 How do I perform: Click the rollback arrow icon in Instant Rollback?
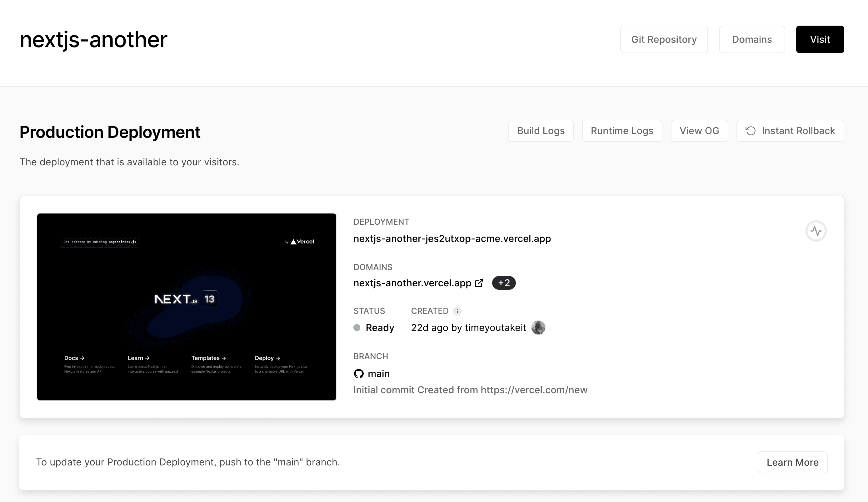pos(751,131)
